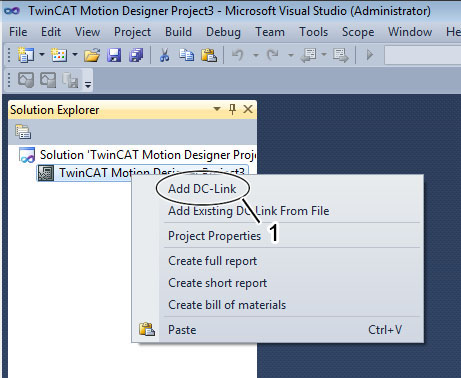Screen dimensions: 461x378
Task: Click the main toolbar's drag grip handle
Action: pyautogui.click(x=9, y=55)
